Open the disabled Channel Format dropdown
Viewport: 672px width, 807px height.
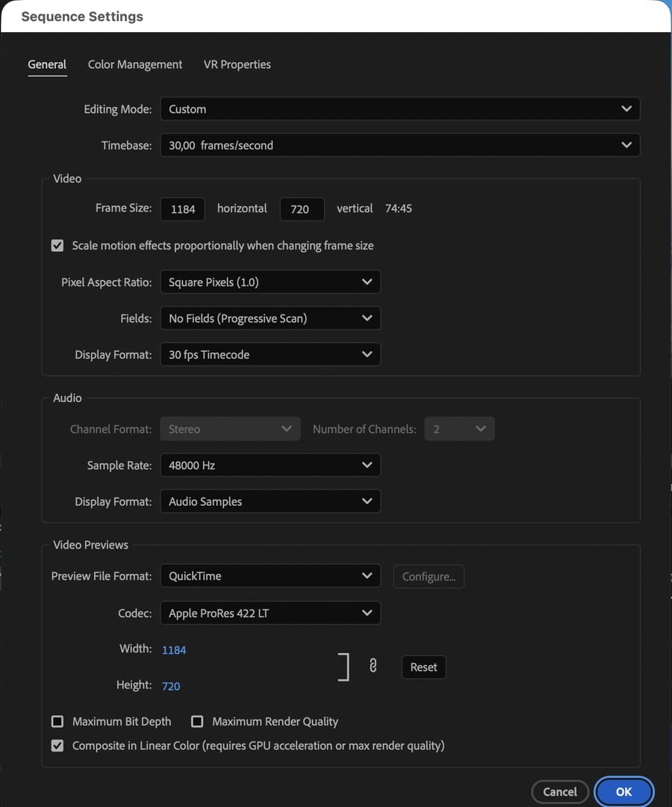pyautogui.click(x=230, y=429)
